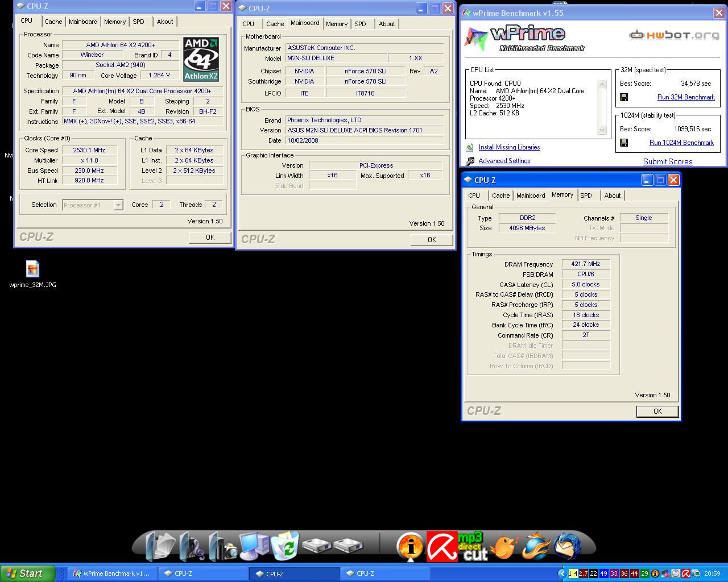The image size is (728, 582).
Task: Launch the orange bird app in dock
Action: (x=504, y=546)
